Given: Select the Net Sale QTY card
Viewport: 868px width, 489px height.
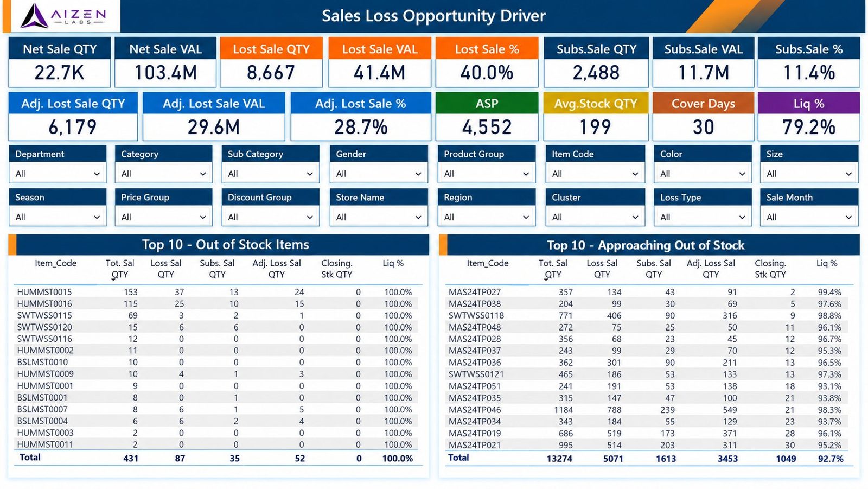Looking at the screenshot, I should point(60,62).
